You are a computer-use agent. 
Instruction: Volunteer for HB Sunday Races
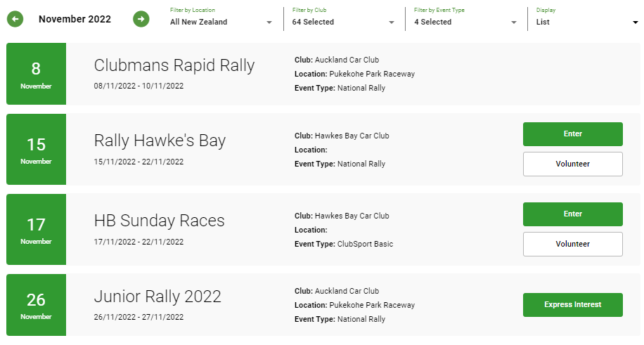coord(572,244)
